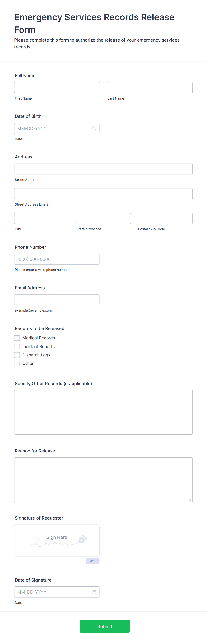This screenshot has width=207, height=644.
Task: Open the Date of Signature calendar icon
Action: pos(94,592)
